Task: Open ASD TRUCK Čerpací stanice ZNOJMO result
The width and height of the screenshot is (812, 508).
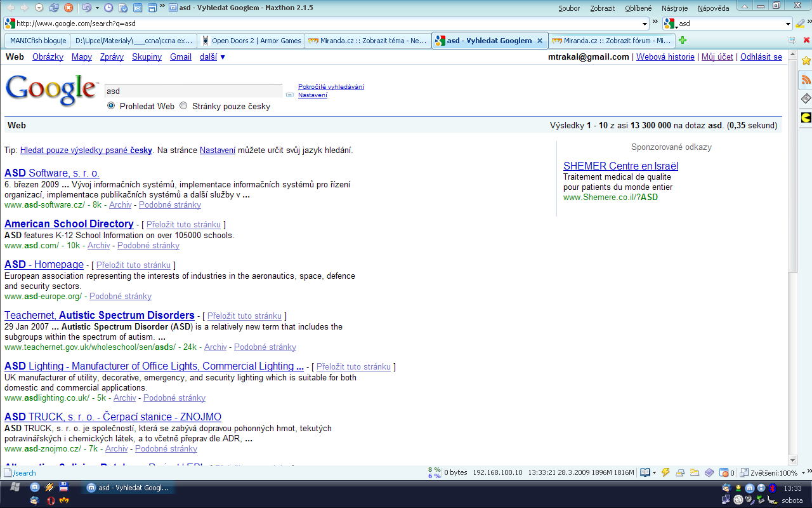Action: (x=113, y=417)
